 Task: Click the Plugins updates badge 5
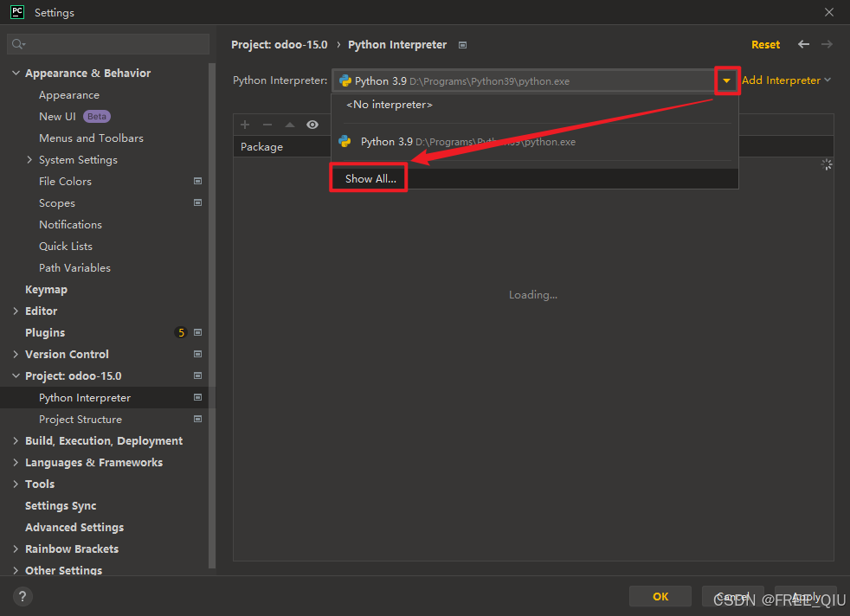[x=181, y=332]
